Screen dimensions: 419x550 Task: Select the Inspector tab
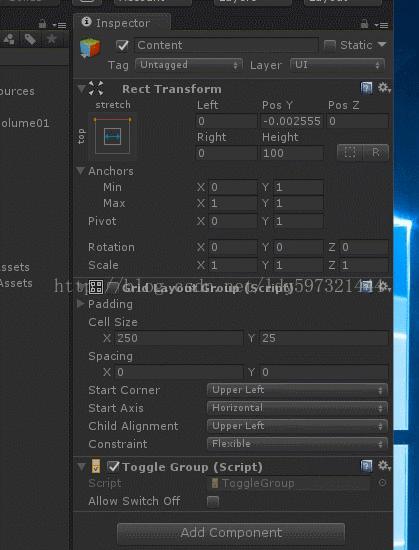coord(122,23)
